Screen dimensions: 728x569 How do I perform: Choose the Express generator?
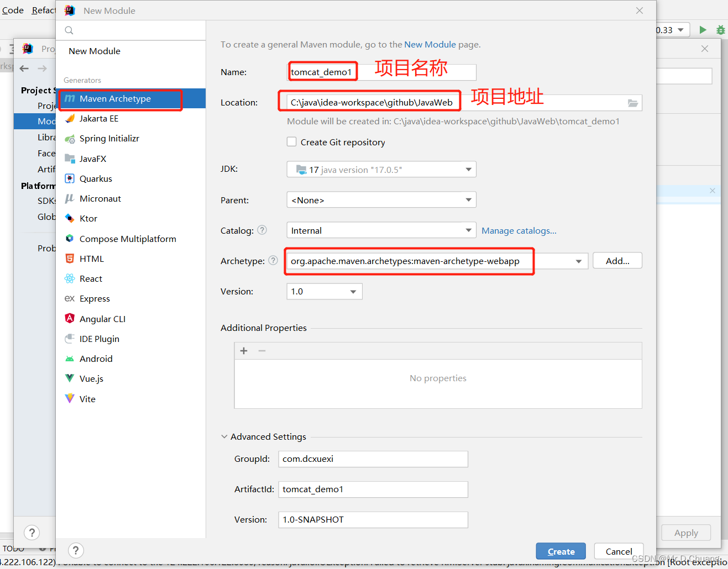pyautogui.click(x=131, y=298)
